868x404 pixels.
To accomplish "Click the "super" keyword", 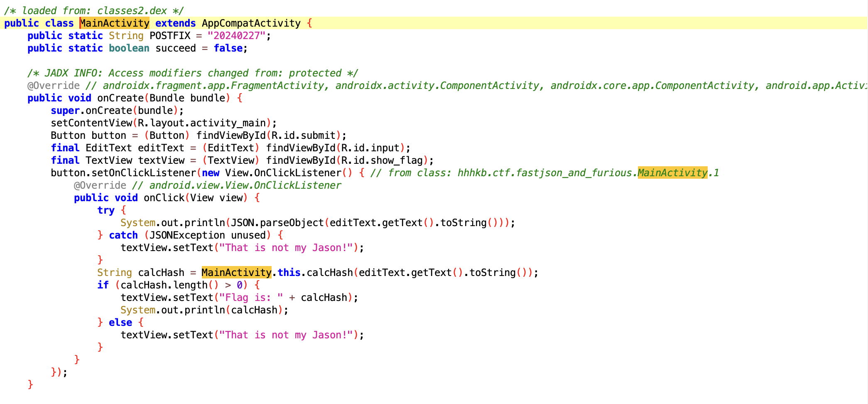I will [65, 111].
